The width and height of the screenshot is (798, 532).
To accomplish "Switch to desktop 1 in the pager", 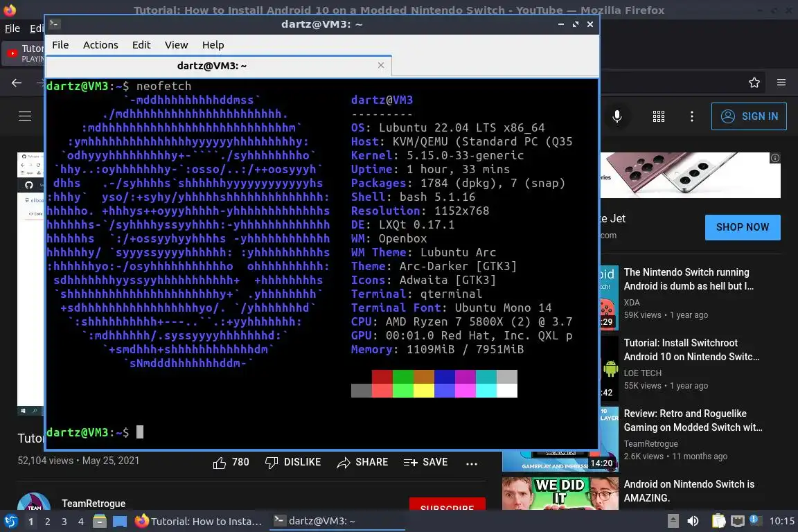I will [30, 522].
